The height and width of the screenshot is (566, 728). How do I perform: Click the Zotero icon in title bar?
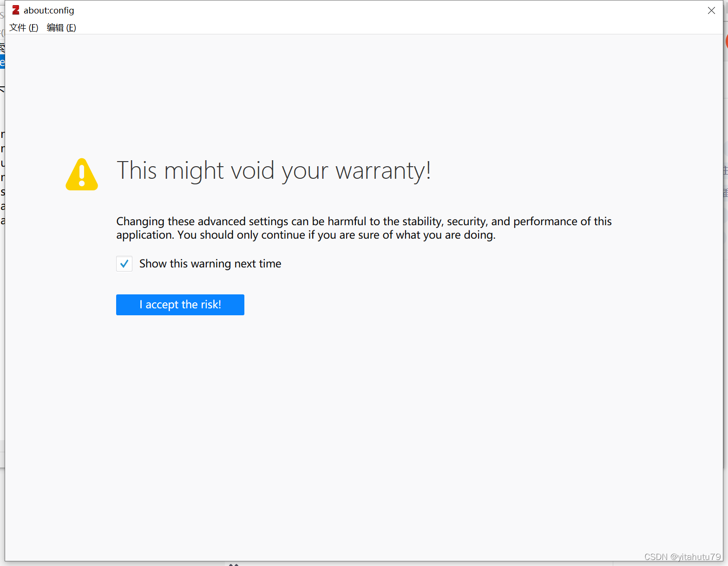16,10
